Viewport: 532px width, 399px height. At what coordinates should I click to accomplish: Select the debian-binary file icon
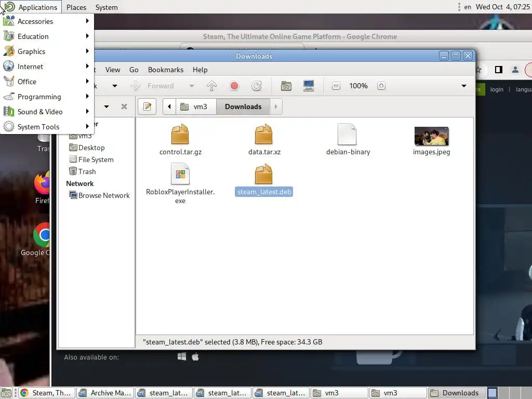[x=347, y=135]
